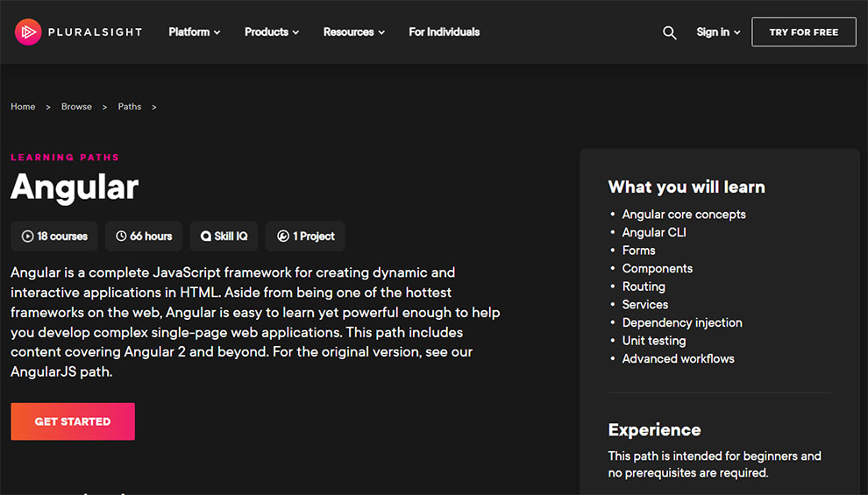Click the clock icon beside 66 hours

(x=121, y=237)
